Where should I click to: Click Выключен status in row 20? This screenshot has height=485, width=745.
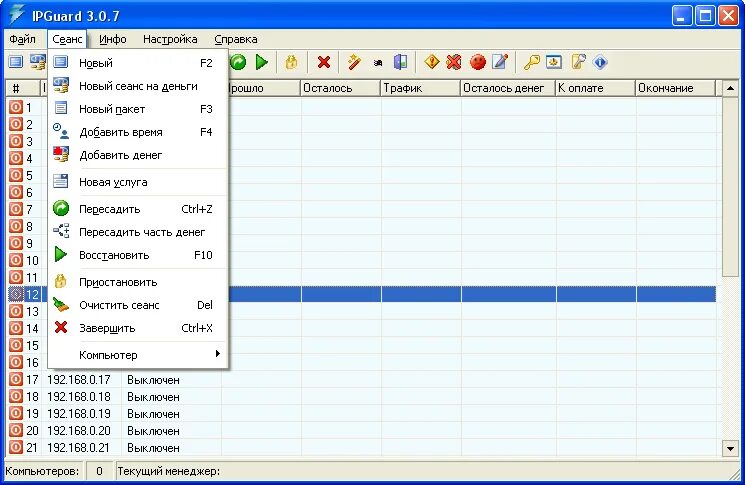point(153,431)
